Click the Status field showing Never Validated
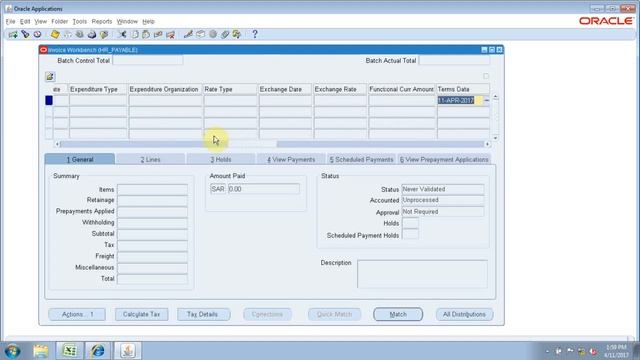Image resolution: width=640 pixels, height=360 pixels. 443,189
